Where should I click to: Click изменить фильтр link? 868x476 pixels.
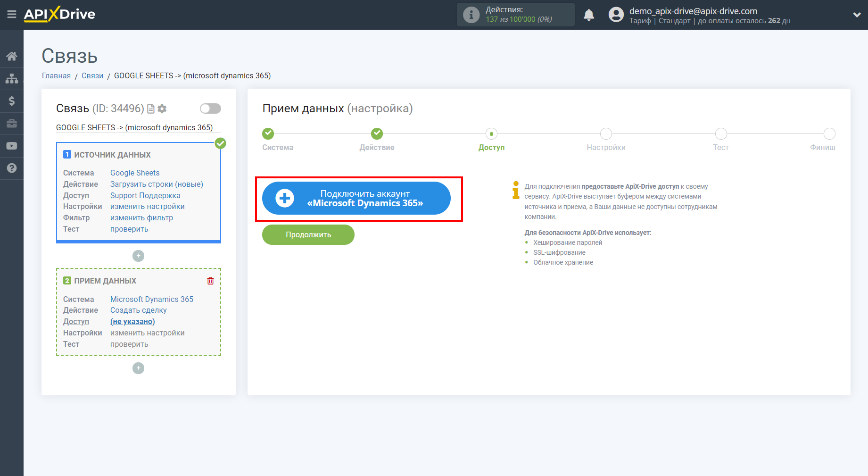141,217
